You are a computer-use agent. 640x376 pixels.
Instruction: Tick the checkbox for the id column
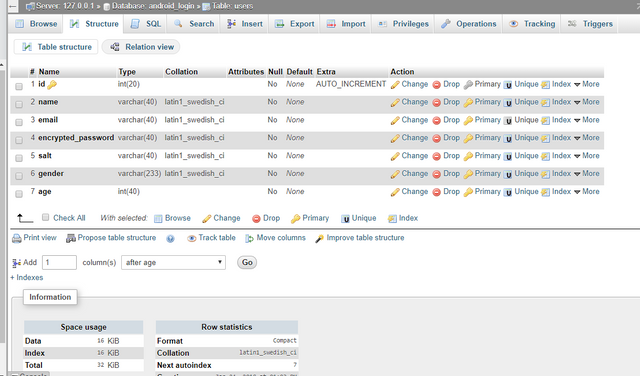[19, 87]
